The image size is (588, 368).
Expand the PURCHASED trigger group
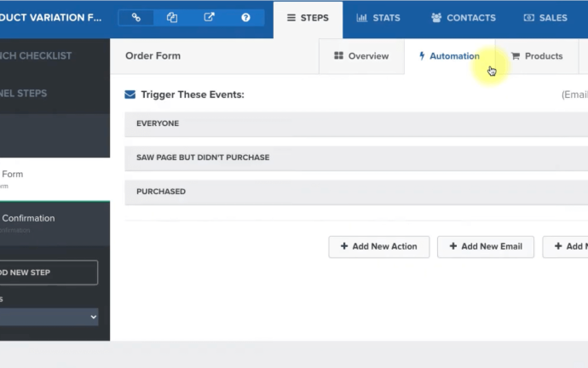pyautogui.click(x=355, y=192)
